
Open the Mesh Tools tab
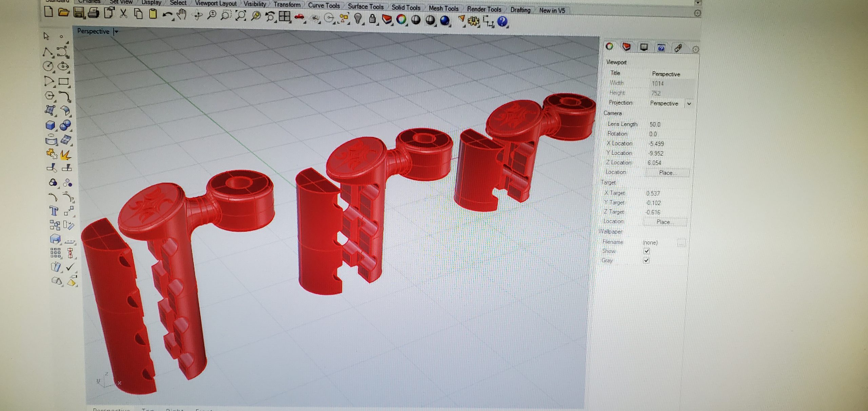pos(443,8)
